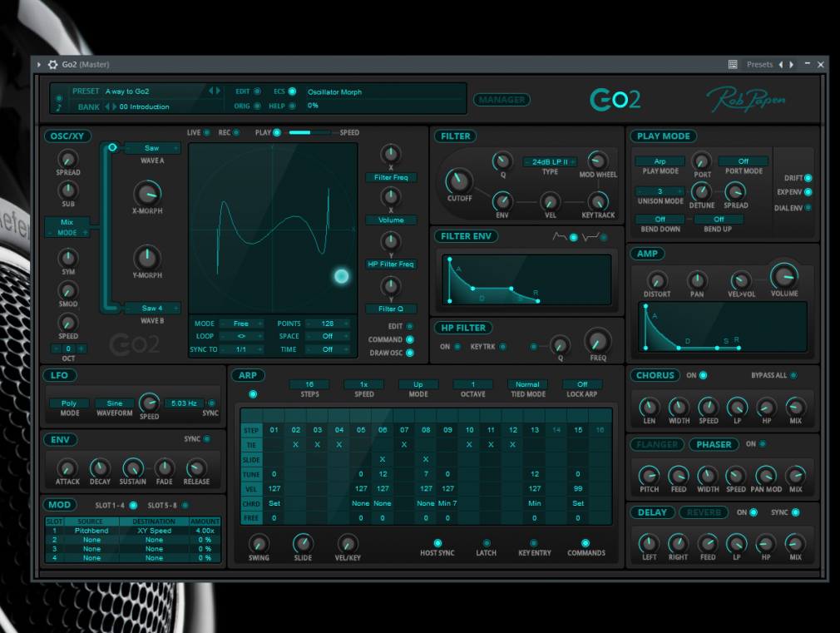Toggle the Arp Latch switch
The image size is (840, 633).
click(486, 543)
